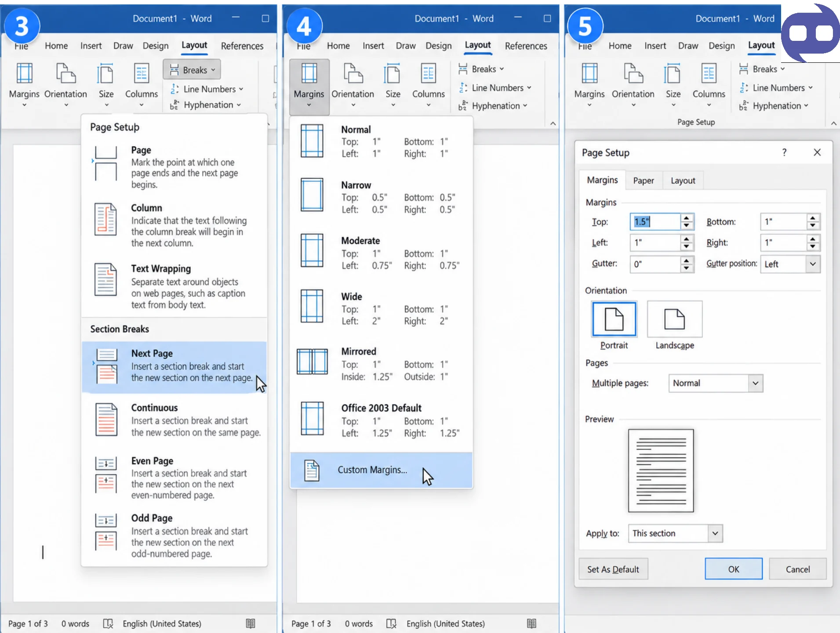Apply the Normal margins preset

(381, 141)
